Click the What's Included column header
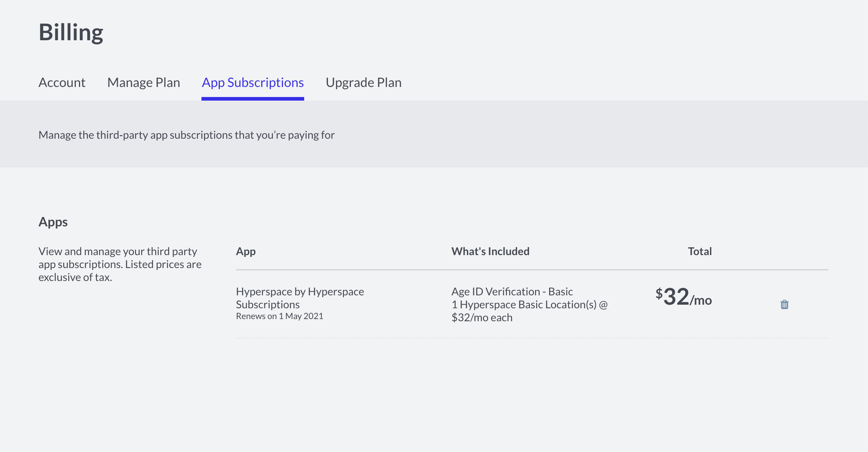This screenshot has width=868, height=452. point(490,252)
